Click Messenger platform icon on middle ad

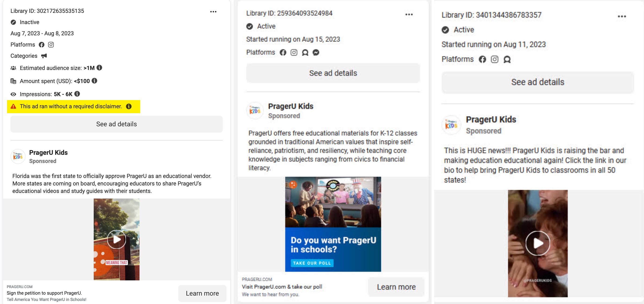click(x=316, y=53)
